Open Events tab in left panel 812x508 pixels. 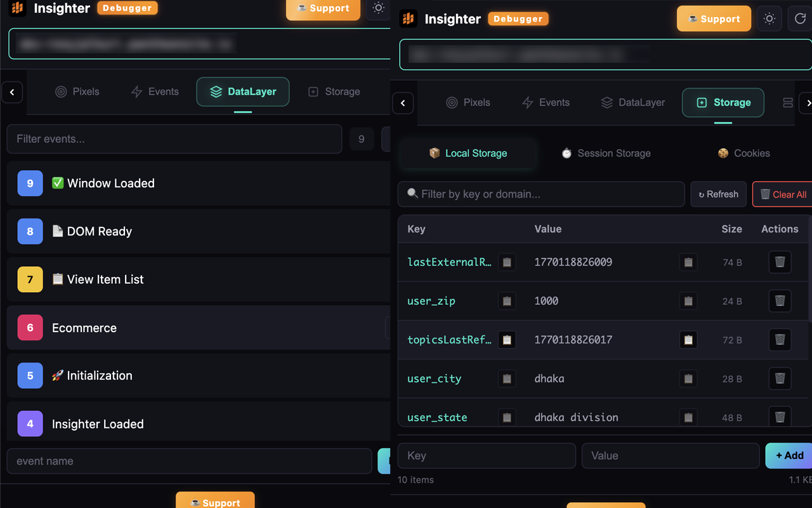pyautogui.click(x=155, y=91)
